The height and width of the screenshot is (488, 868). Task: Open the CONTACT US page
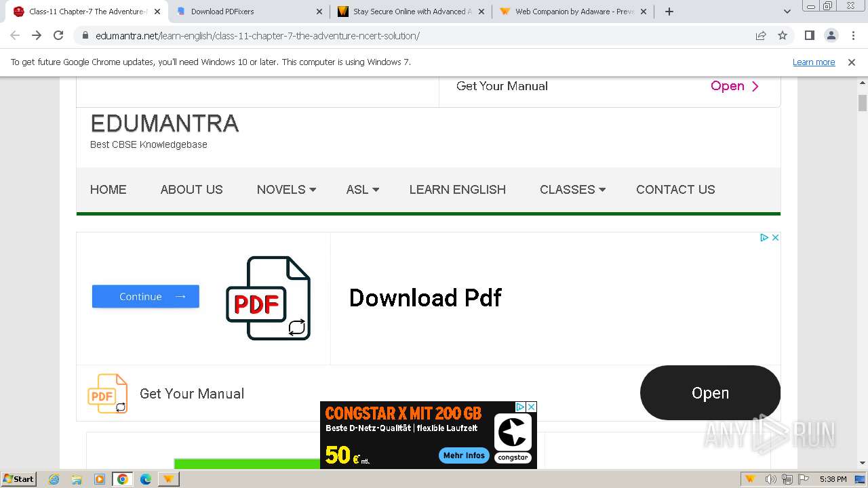[x=675, y=190]
